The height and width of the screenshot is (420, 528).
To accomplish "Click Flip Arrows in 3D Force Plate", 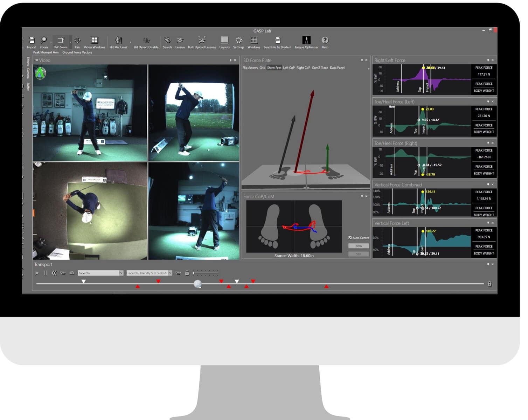I will (250, 68).
